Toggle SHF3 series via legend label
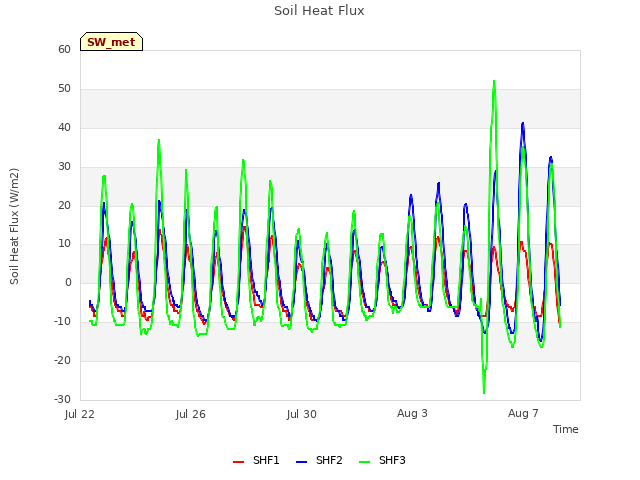The width and height of the screenshot is (640, 480). point(392,460)
